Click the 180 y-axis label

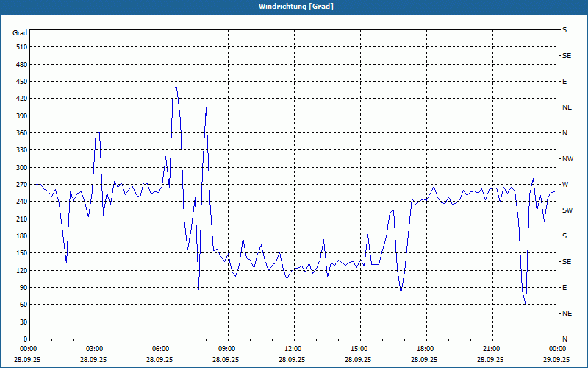pyautogui.click(x=22, y=236)
